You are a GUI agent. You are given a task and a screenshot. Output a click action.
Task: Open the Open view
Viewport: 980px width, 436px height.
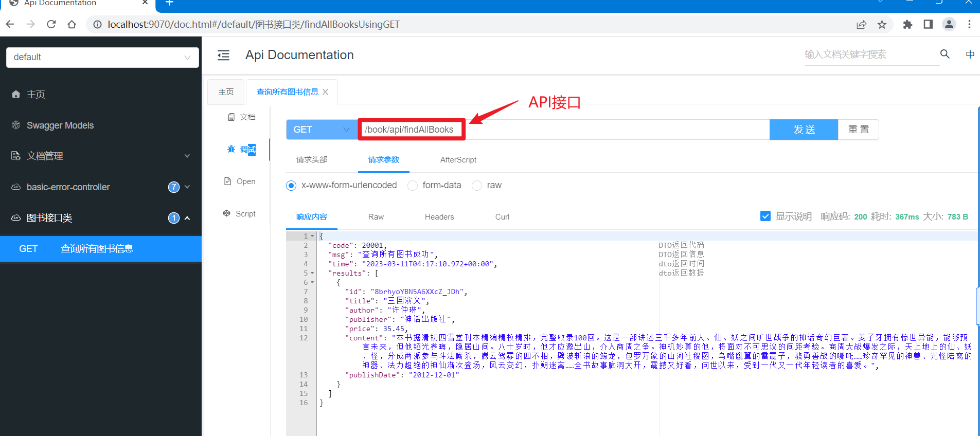click(x=240, y=181)
